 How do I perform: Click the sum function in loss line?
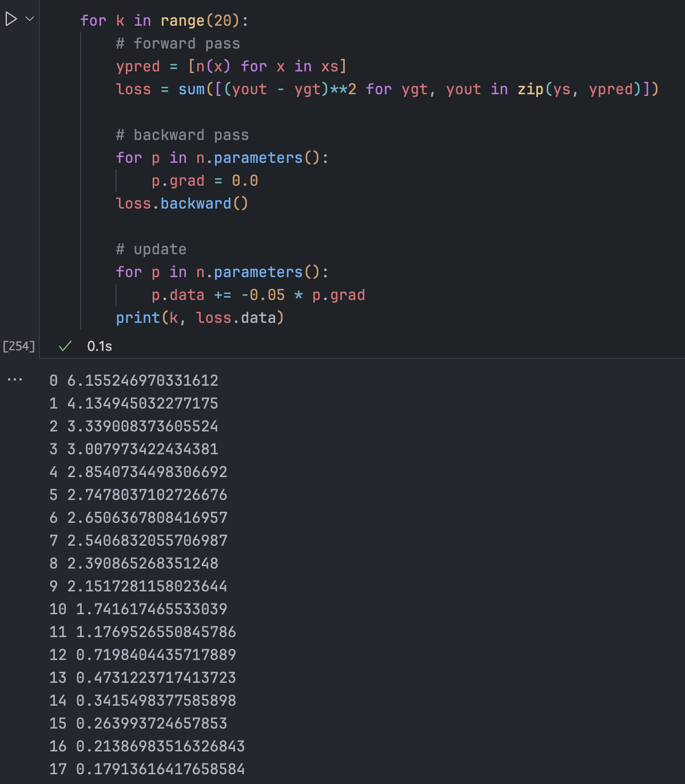click(192, 90)
